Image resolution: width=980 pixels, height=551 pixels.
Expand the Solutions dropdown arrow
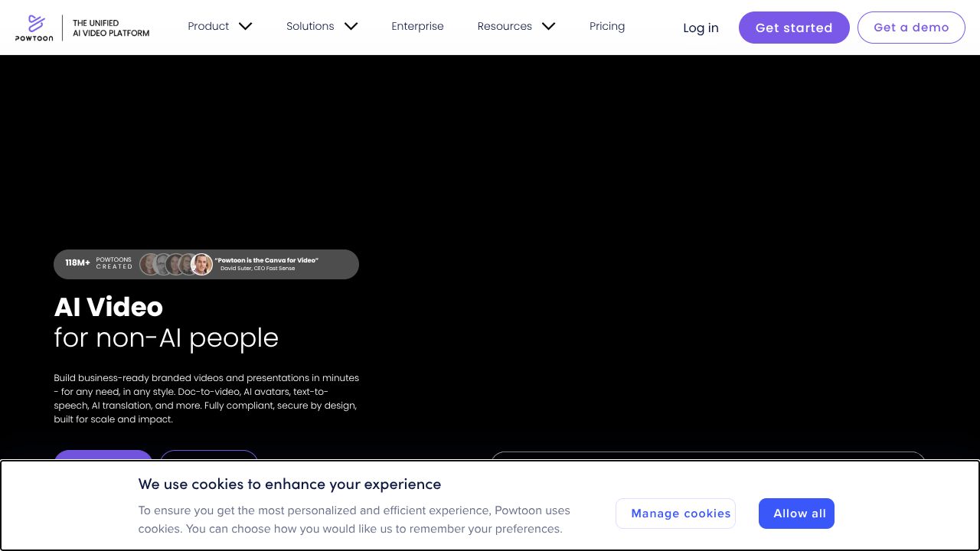tap(351, 26)
